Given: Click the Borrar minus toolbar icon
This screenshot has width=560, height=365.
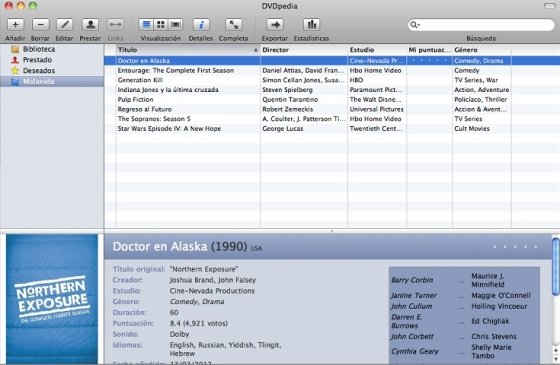Looking at the screenshot, I should pos(40,25).
